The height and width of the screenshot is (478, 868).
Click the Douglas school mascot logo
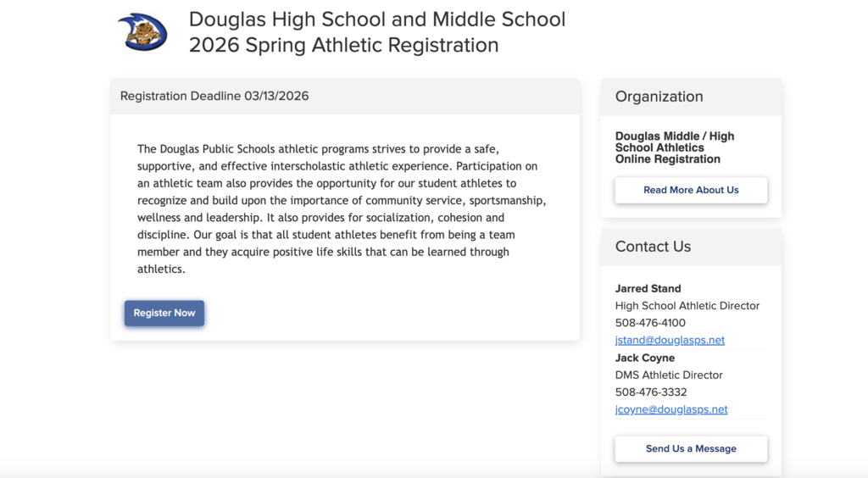tap(142, 32)
